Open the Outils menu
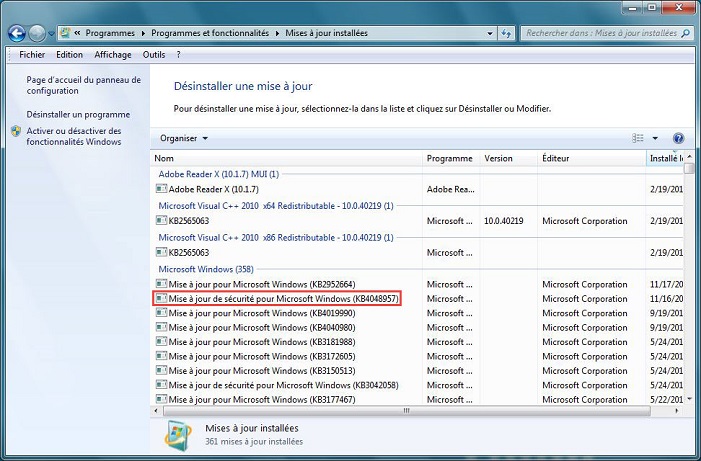Viewport: 701px width, 461px height. [154, 55]
